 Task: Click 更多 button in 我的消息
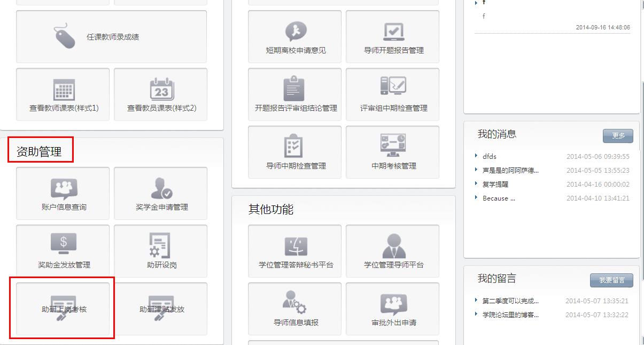tap(617, 136)
